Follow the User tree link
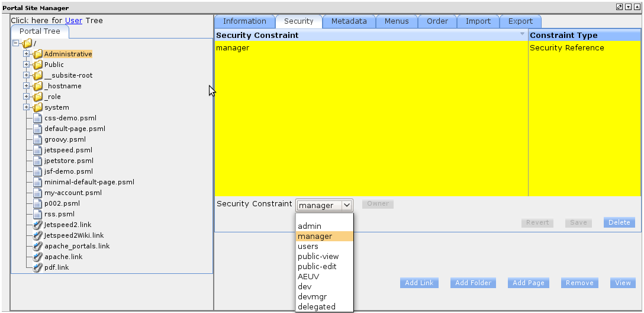The image size is (644, 313). 73,20
